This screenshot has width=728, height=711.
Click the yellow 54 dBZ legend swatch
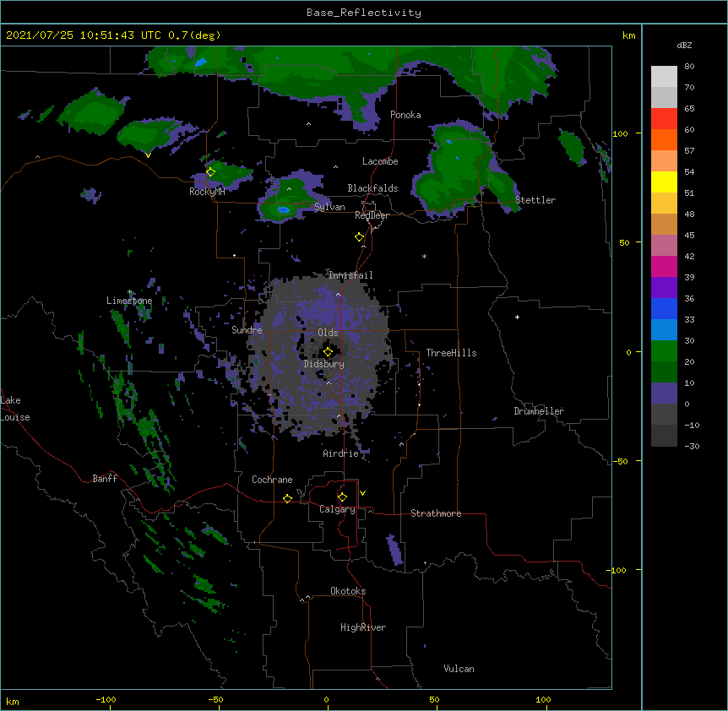point(664,182)
